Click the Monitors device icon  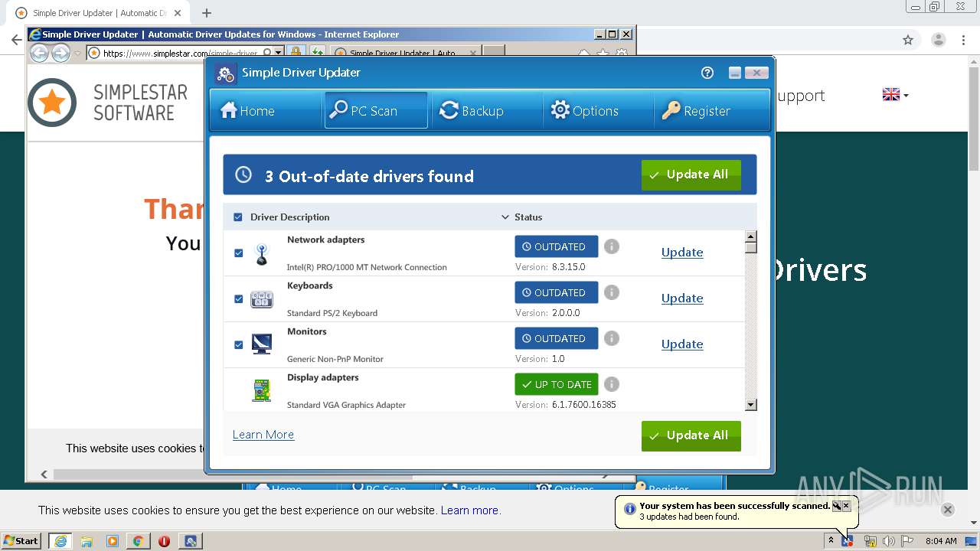[x=262, y=344]
